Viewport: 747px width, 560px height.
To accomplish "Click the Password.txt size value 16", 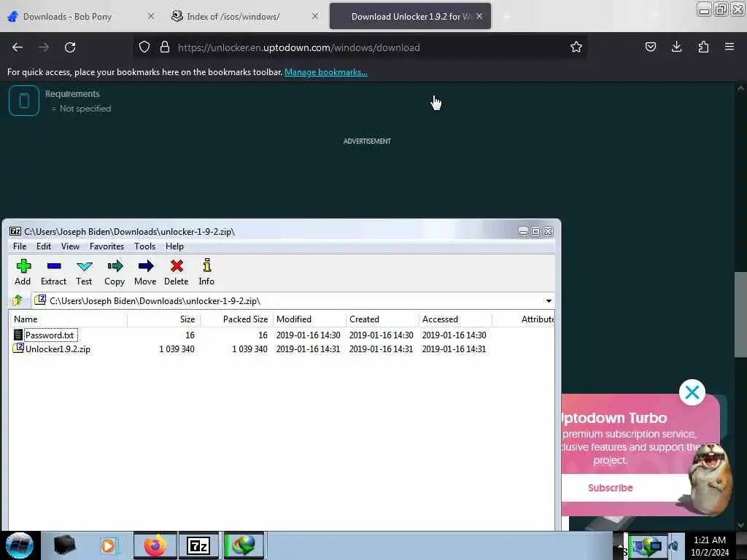I will [190, 335].
